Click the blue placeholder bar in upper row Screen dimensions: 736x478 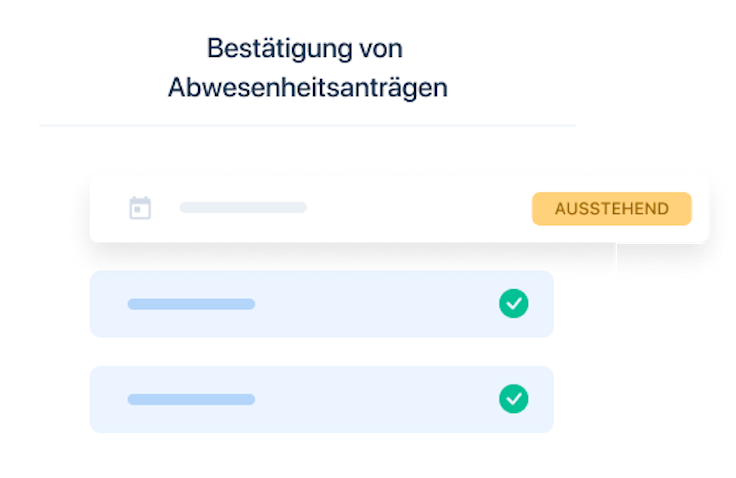[191, 304]
